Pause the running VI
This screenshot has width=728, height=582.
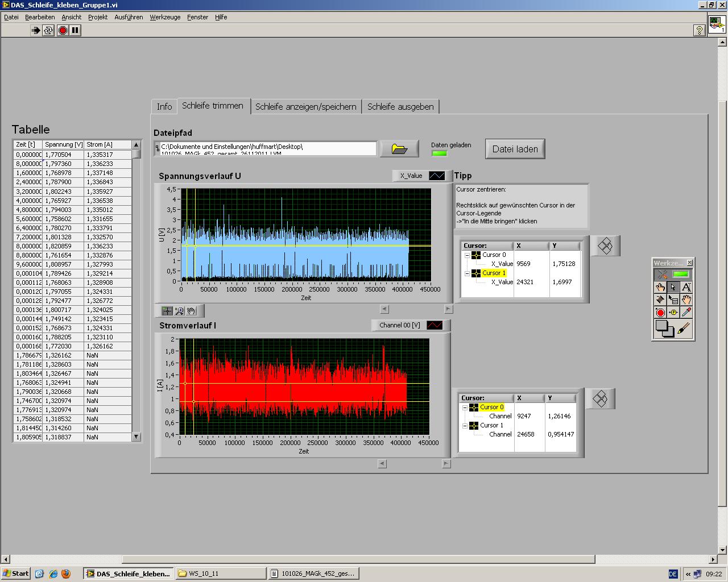click(75, 31)
